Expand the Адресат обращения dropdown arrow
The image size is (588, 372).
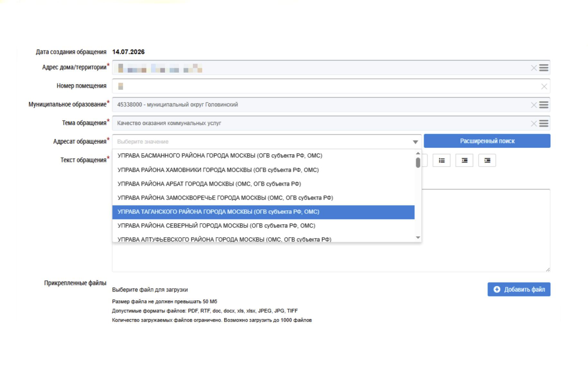point(415,142)
